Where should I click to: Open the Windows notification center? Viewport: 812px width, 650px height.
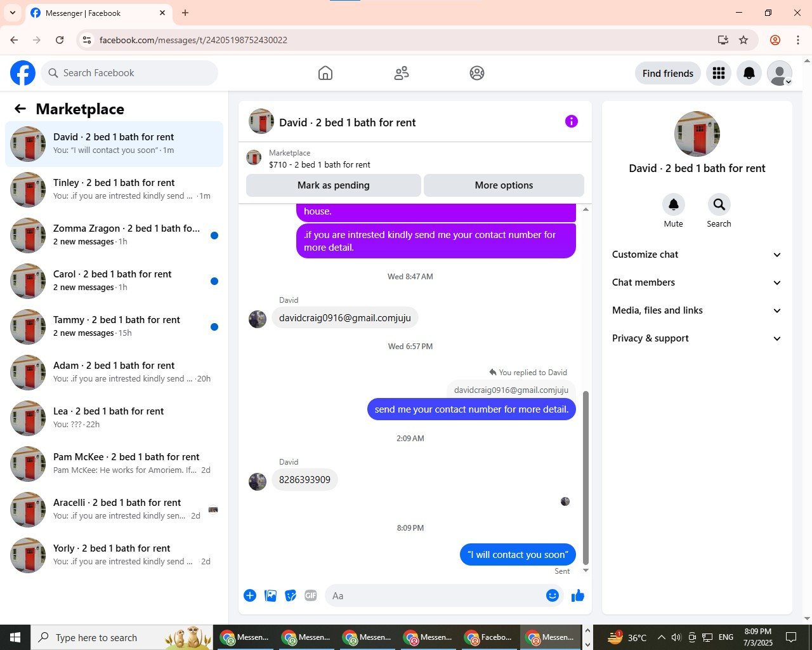tap(791, 637)
